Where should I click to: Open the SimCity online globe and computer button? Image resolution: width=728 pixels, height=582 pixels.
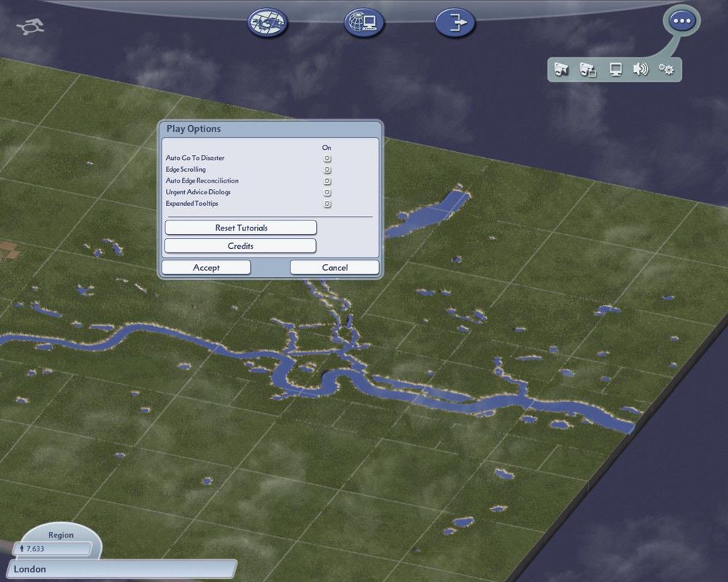coord(363,23)
